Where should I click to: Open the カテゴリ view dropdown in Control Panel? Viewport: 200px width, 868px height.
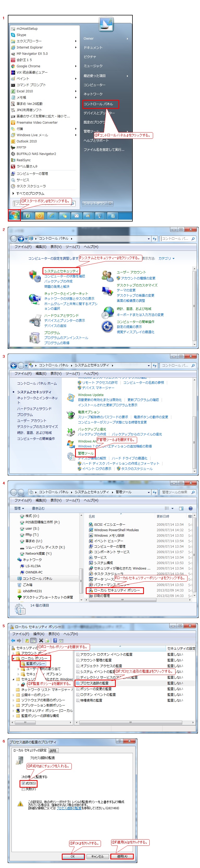coord(167,259)
